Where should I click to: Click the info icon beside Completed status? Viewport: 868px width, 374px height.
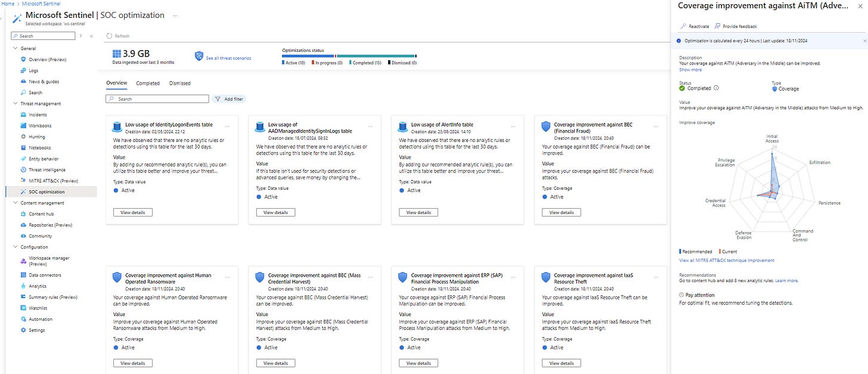coord(716,88)
